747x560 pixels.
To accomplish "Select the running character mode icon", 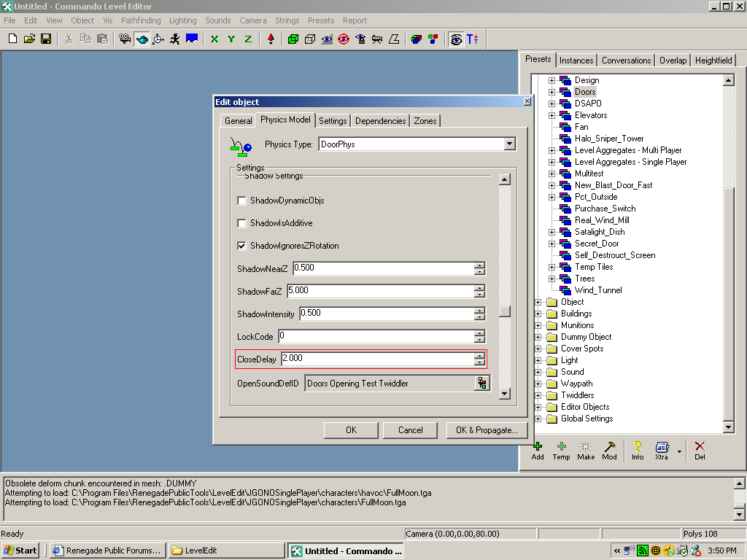I will point(174,39).
